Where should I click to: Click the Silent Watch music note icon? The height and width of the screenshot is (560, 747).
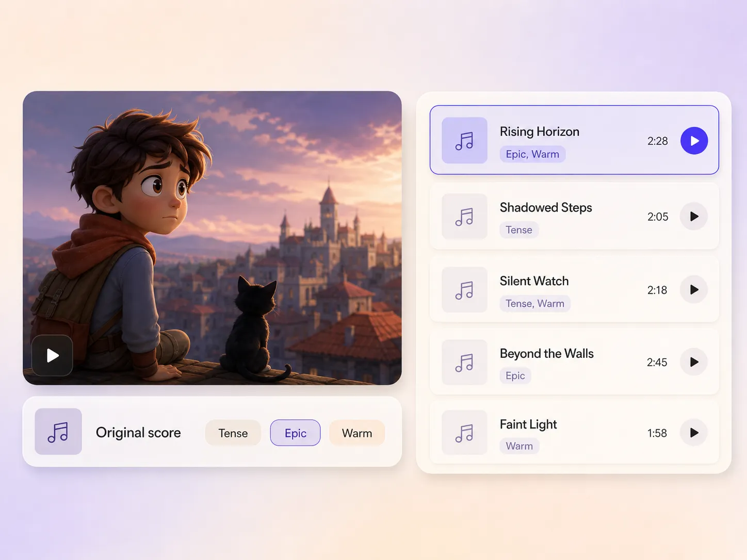click(x=464, y=290)
